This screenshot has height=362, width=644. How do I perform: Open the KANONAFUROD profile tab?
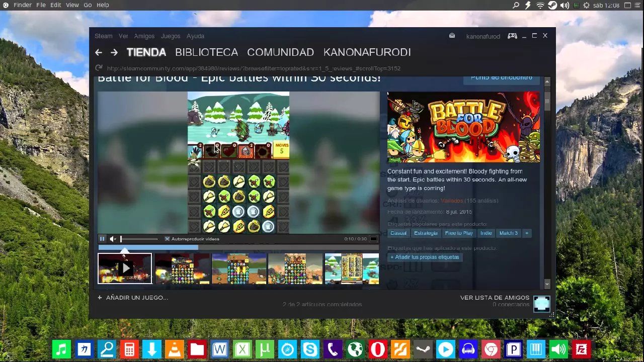367,52
